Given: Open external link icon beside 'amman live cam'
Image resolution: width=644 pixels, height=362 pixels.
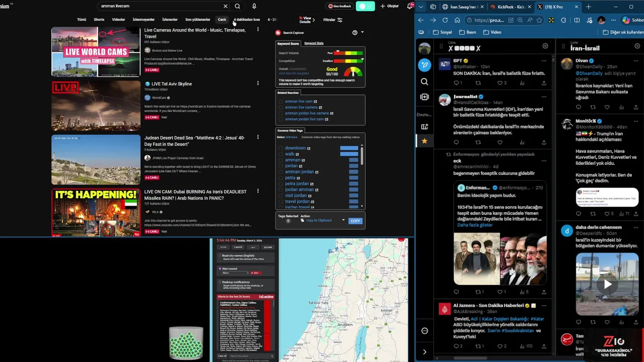Looking at the screenshot, I should pyautogui.click(x=315, y=102).
